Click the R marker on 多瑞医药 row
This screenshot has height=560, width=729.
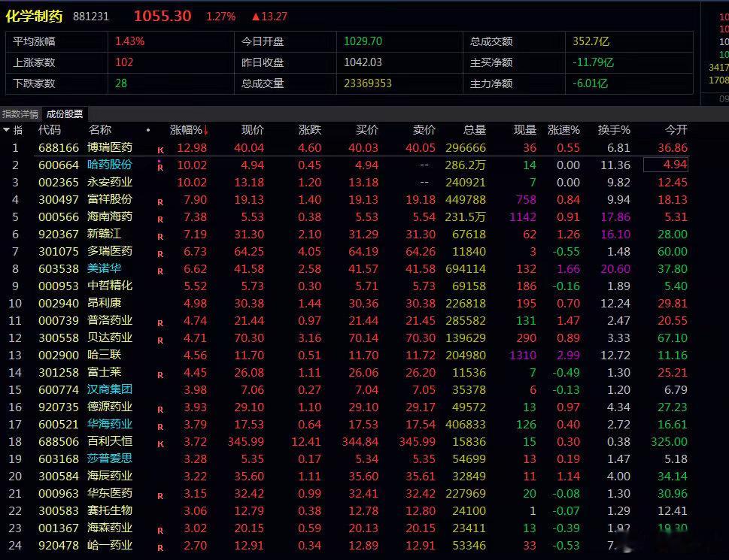tap(160, 254)
